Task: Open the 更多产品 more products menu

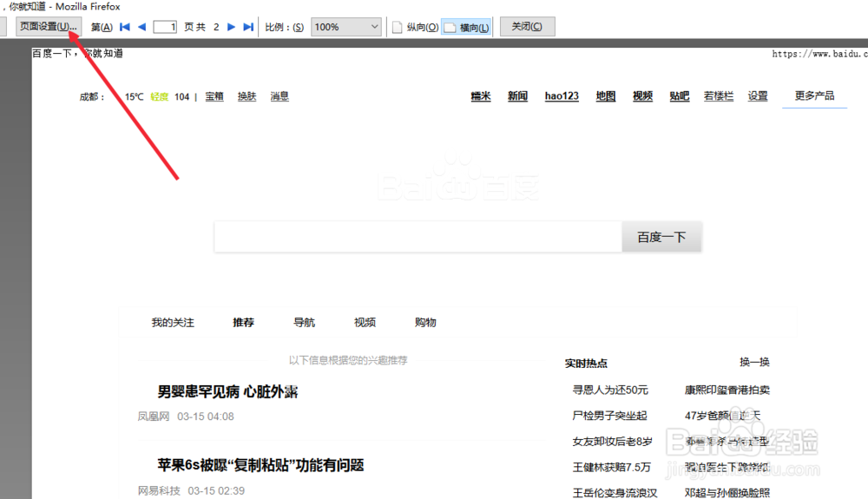Action: click(x=814, y=95)
